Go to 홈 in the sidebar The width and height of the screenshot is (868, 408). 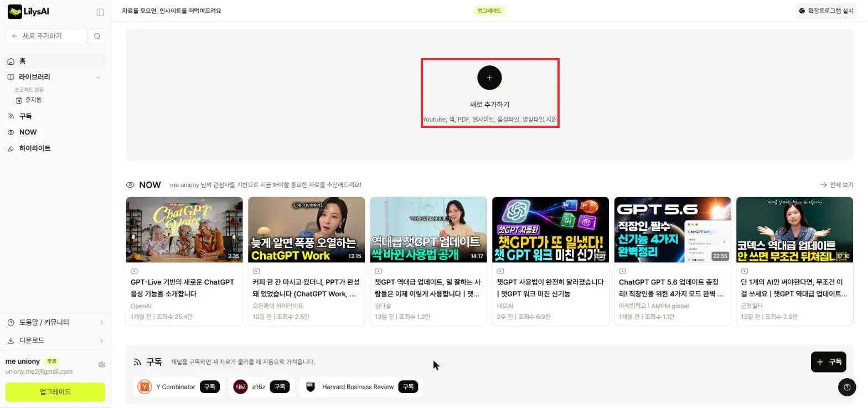55,61
